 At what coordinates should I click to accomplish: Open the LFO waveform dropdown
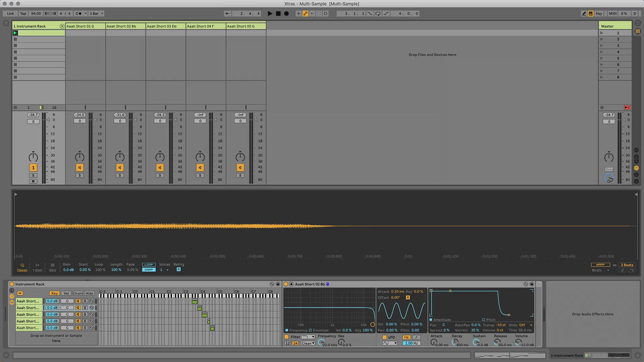point(390,343)
